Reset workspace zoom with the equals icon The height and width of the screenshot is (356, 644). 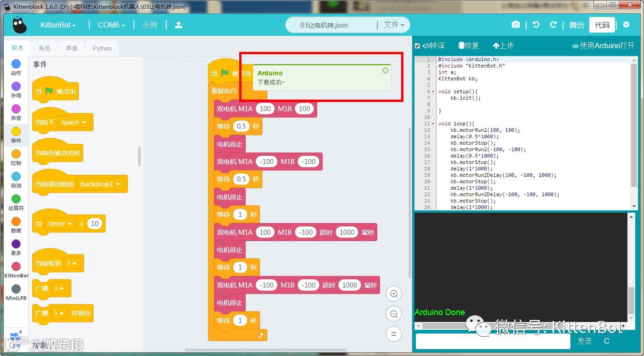pos(394,334)
